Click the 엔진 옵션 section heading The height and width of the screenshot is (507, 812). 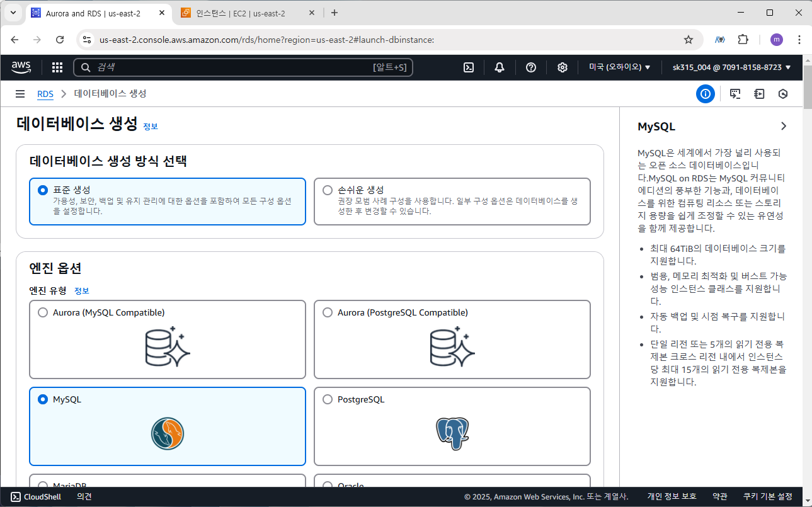coord(55,268)
